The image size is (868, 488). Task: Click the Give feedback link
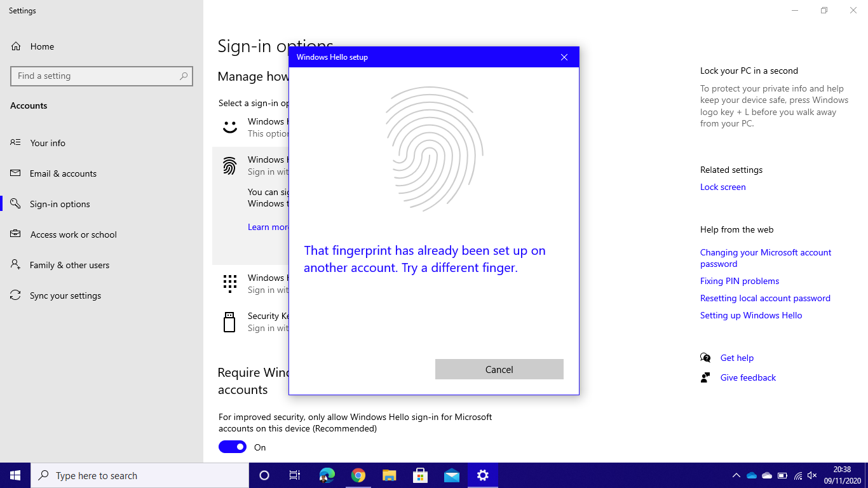click(748, 377)
